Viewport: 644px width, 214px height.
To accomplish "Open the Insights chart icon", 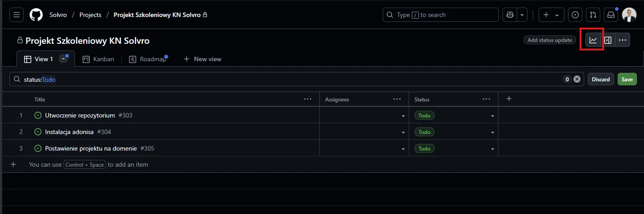I will point(593,40).
